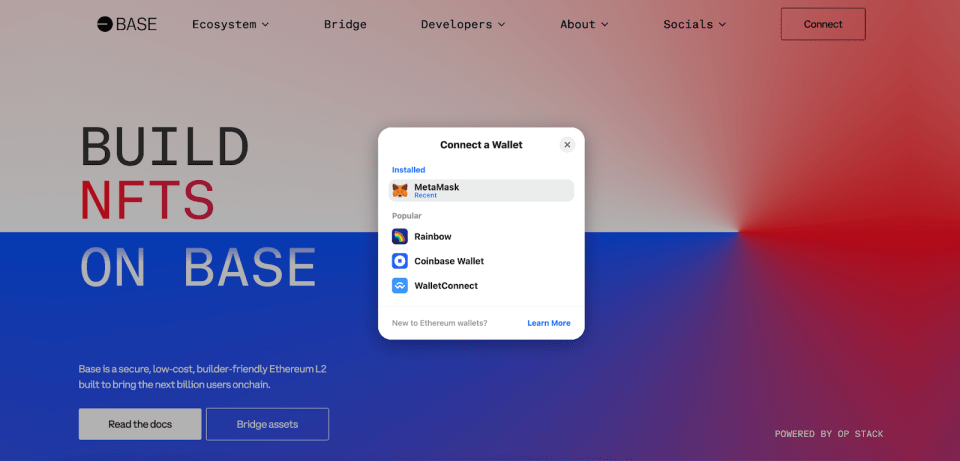The width and height of the screenshot is (960, 461).
Task: Choose WalletConnect label text
Action: point(446,286)
